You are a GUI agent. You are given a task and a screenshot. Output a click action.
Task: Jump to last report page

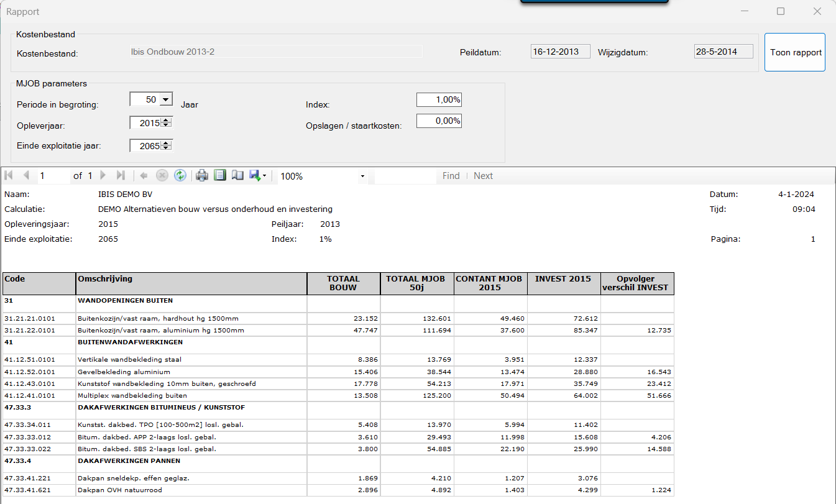pos(121,176)
